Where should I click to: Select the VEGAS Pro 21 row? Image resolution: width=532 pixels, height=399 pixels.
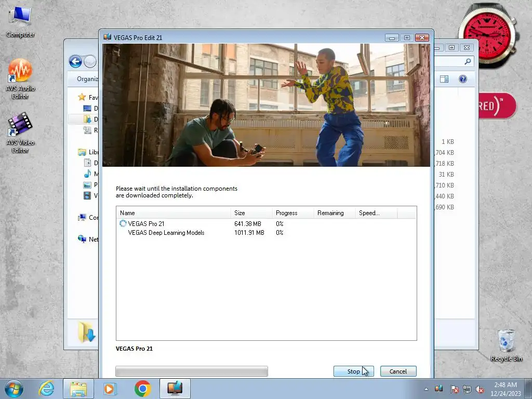coord(266,223)
